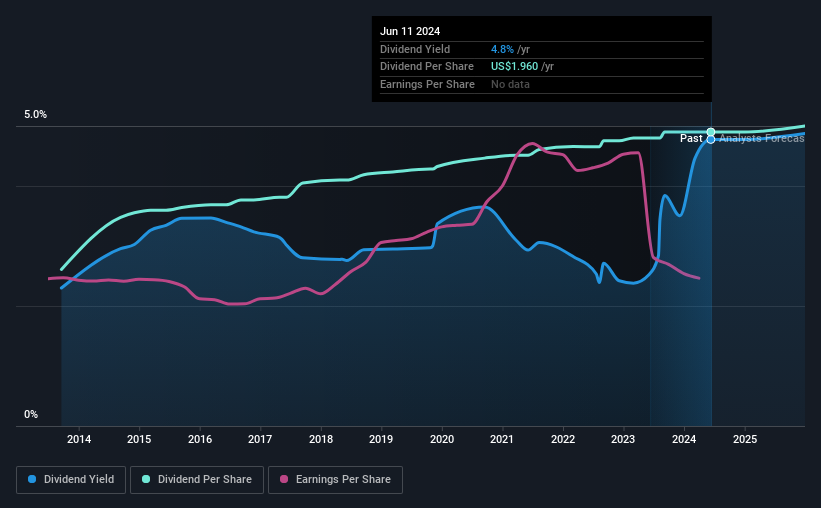This screenshot has height=508, width=821.
Task: Toggle the Earnings Per Share legend button
Action: coord(335,480)
